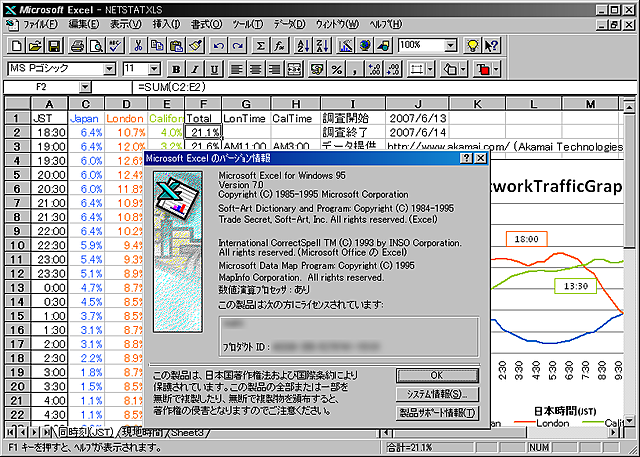Open the Borders dropdown arrow

click(431, 69)
